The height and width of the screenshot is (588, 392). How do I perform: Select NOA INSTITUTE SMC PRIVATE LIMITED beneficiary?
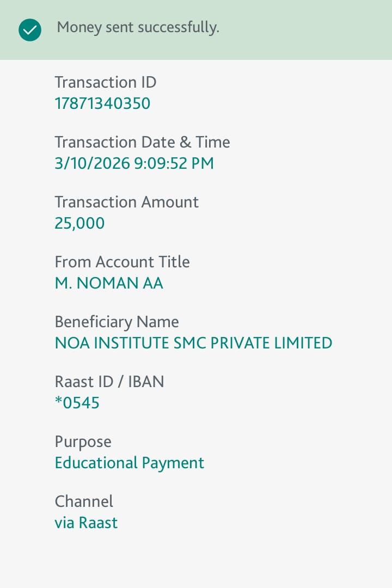(x=193, y=343)
